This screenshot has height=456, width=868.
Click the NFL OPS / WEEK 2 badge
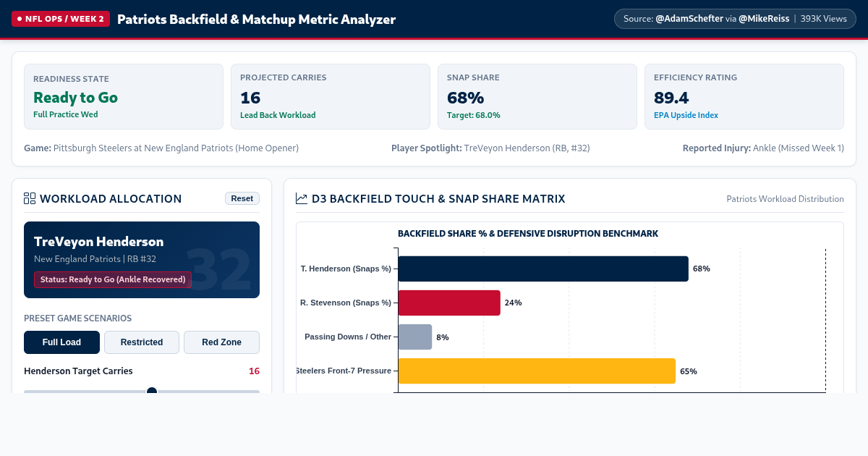click(61, 20)
